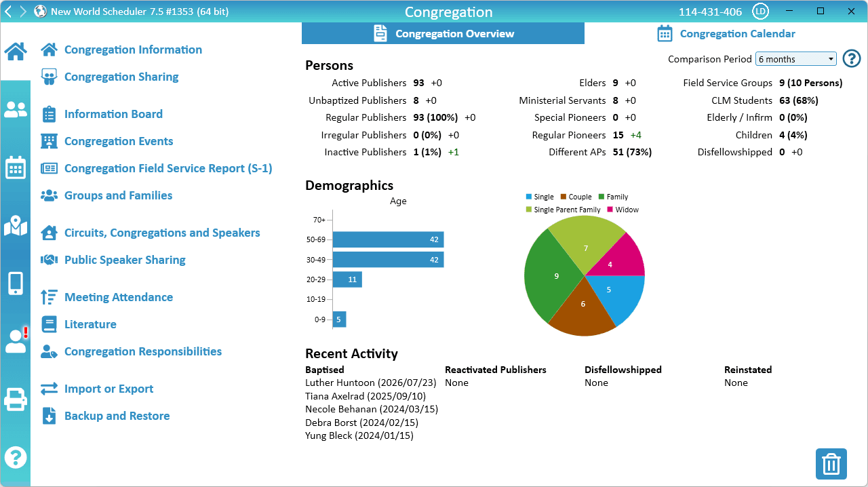Open the home icon in the sidebar

(16, 51)
